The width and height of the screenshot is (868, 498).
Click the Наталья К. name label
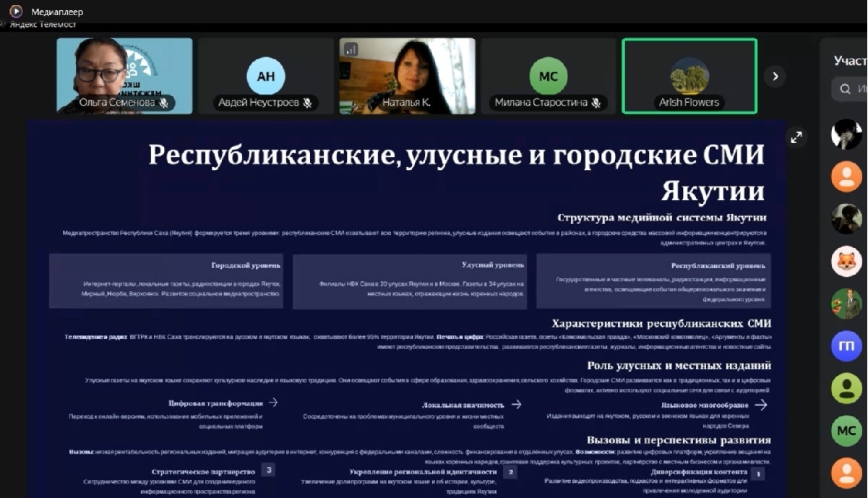click(406, 103)
